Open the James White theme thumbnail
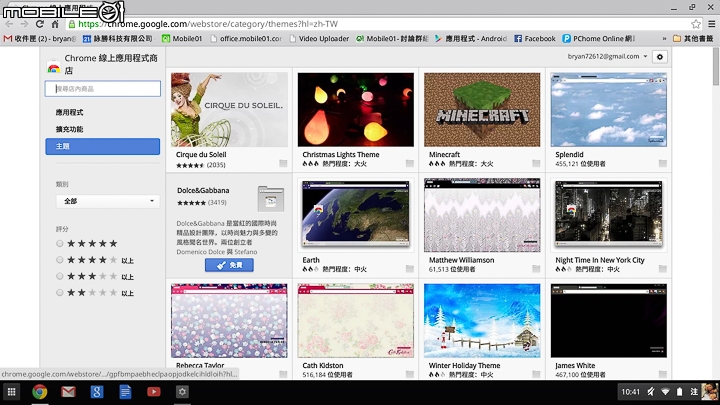 (609, 321)
